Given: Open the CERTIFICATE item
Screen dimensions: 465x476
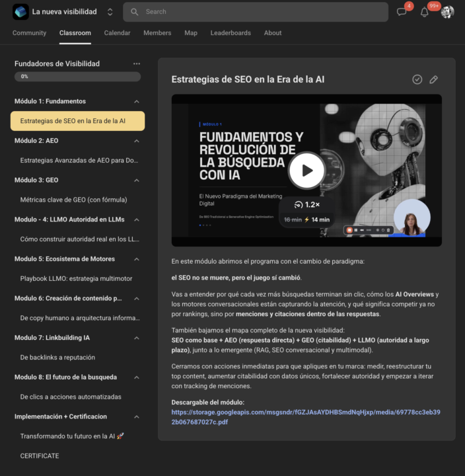Looking at the screenshot, I should coord(40,456).
